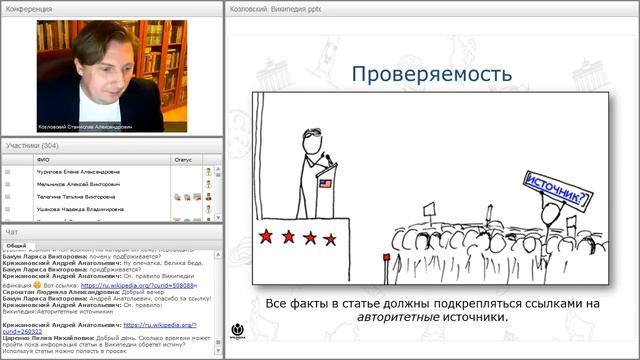Click the first status icon in Телегина's row
This screenshot has height=360, width=640.
tap(177, 197)
